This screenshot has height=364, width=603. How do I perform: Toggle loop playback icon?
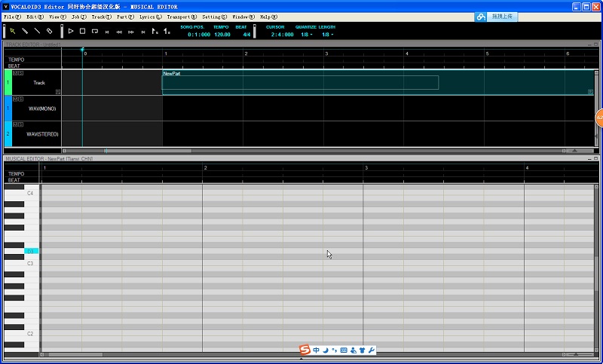[x=94, y=31]
